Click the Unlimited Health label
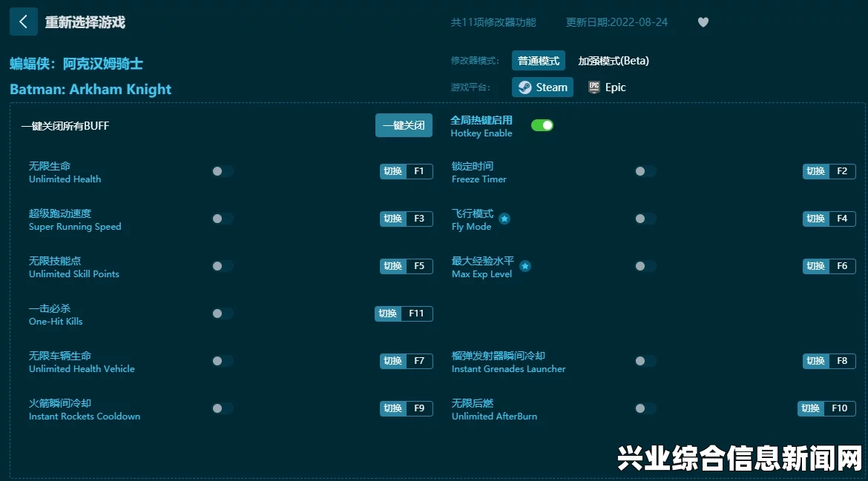 pyautogui.click(x=65, y=179)
